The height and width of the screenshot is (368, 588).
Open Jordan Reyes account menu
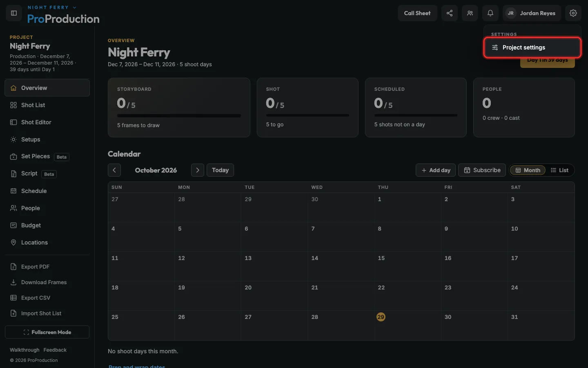(532, 13)
